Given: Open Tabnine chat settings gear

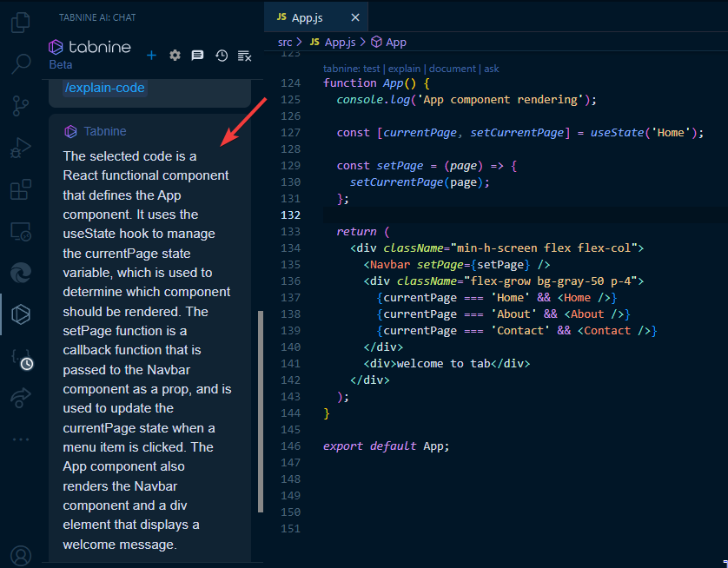Looking at the screenshot, I should (175, 56).
